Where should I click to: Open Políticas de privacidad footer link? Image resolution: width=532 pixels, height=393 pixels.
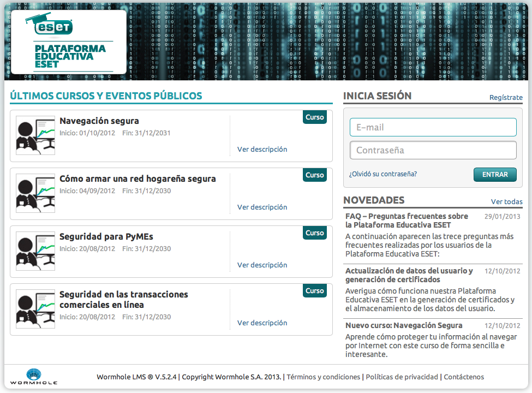(402, 377)
